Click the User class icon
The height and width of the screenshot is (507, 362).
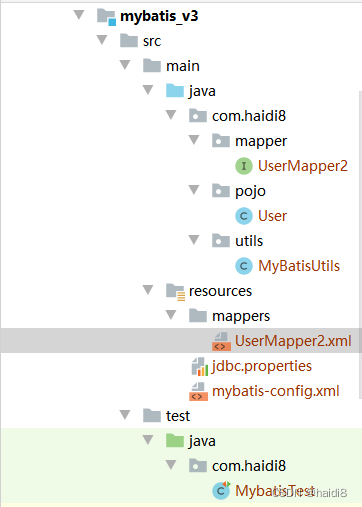[244, 216]
